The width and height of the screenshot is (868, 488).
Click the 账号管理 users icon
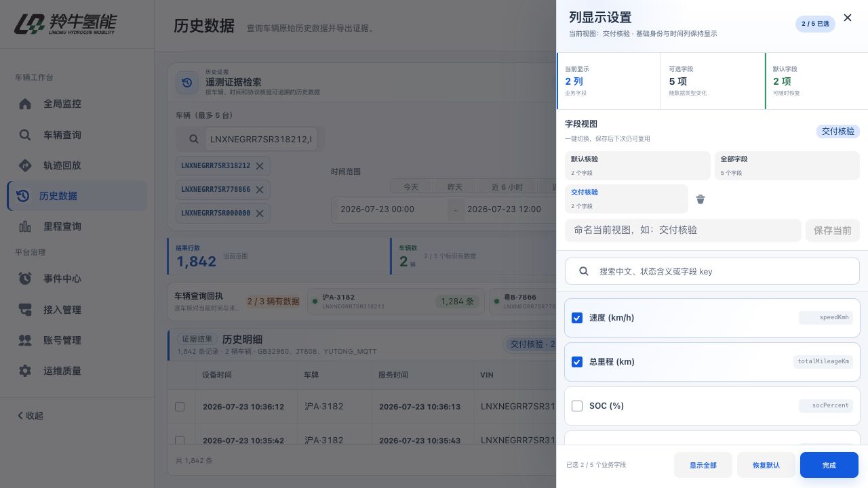pos(25,340)
